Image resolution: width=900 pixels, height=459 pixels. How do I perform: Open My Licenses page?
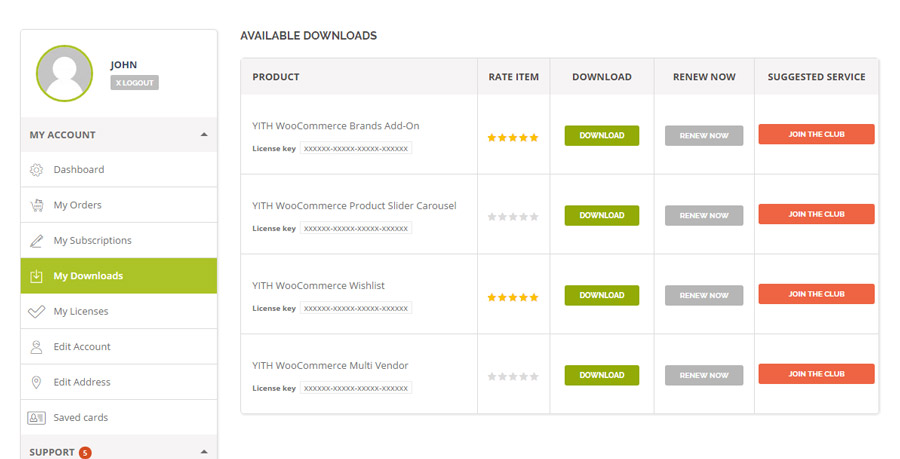click(119, 312)
